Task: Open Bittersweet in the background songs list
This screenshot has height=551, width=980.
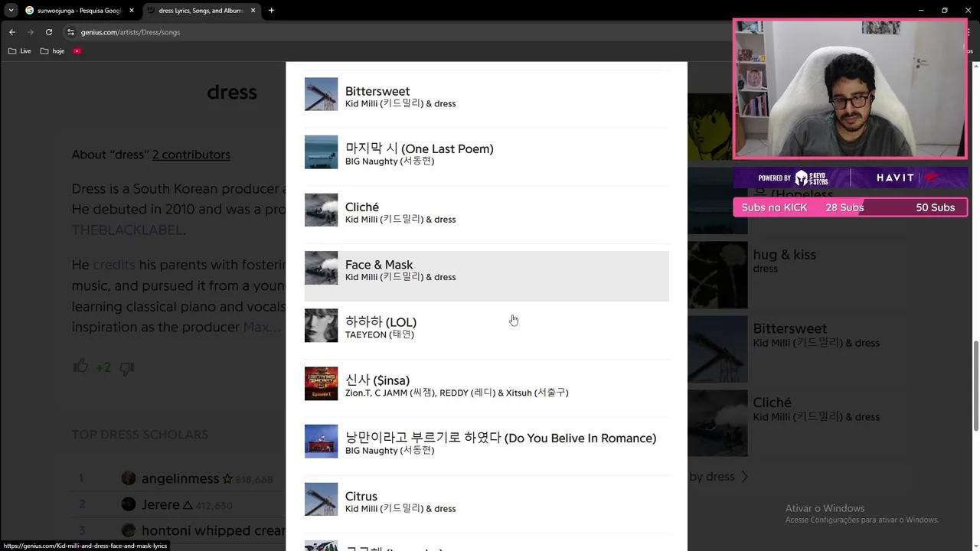Action: tap(789, 328)
